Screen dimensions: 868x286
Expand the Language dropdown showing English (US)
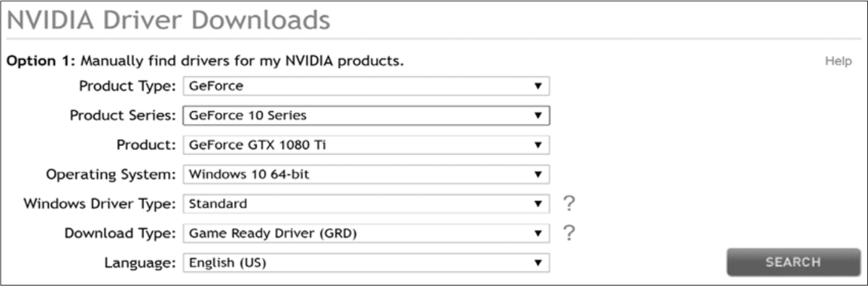coord(366,263)
